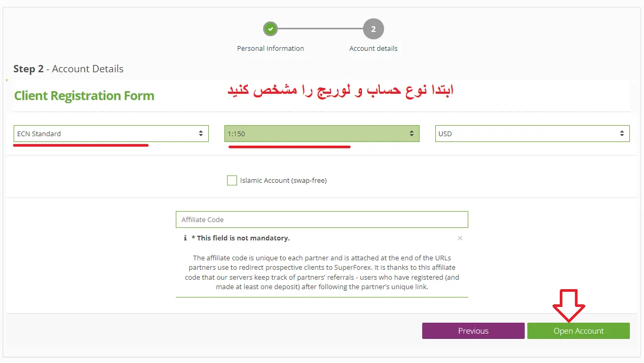The width and height of the screenshot is (644, 363).
Task: Click the info icon beside the mandatory field note
Action: (185, 238)
